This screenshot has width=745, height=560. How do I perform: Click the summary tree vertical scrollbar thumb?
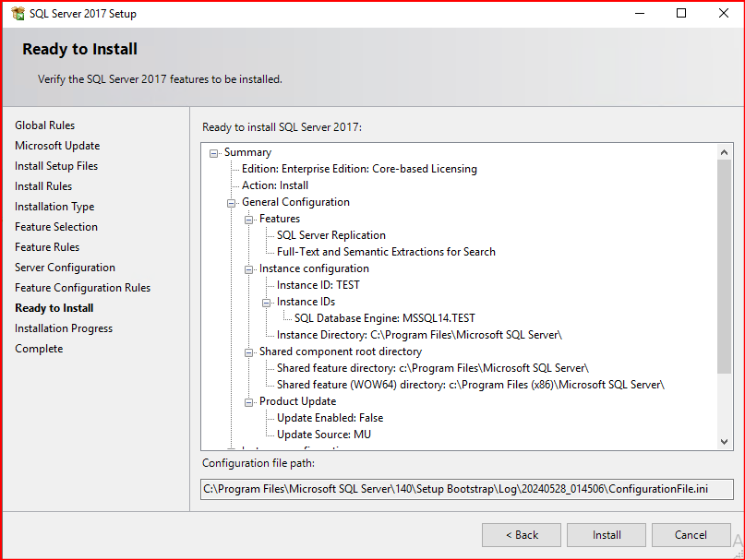[724, 267]
